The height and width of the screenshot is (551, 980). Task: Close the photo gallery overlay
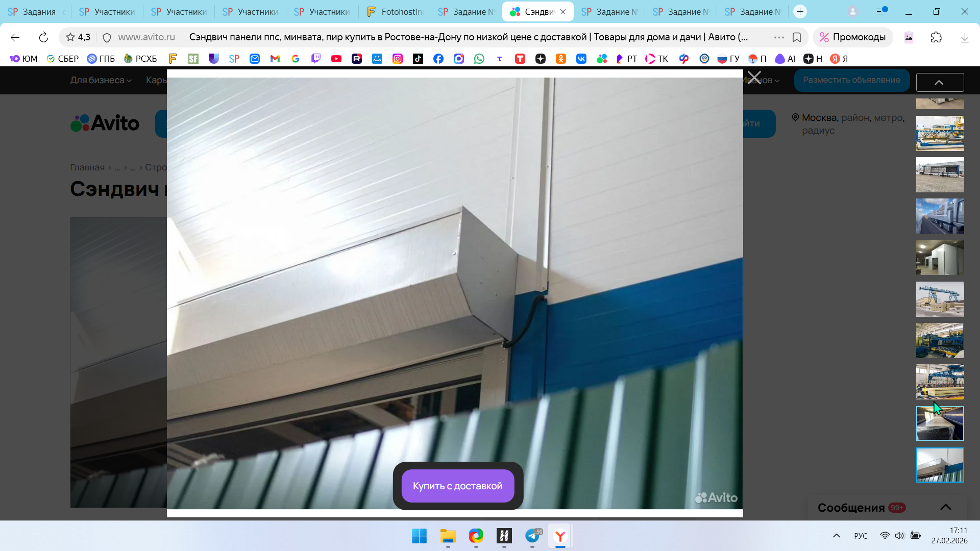(x=754, y=78)
